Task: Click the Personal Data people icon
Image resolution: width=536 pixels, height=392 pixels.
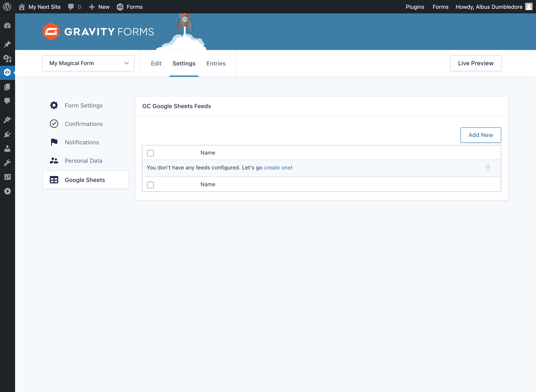Action: (54, 161)
